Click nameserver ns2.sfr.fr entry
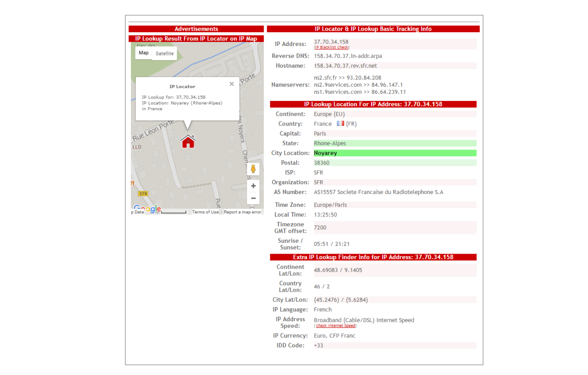Image resolution: width=588 pixels, height=375 pixels. tap(347, 78)
